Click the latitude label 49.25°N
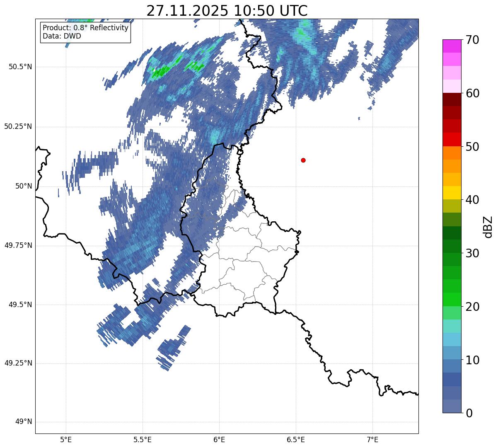498x448 pixels. tap(18, 363)
